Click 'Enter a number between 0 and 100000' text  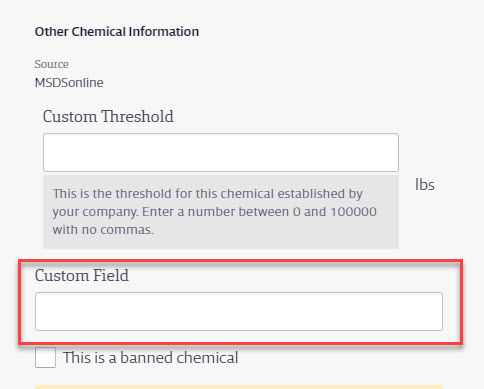click(x=259, y=212)
